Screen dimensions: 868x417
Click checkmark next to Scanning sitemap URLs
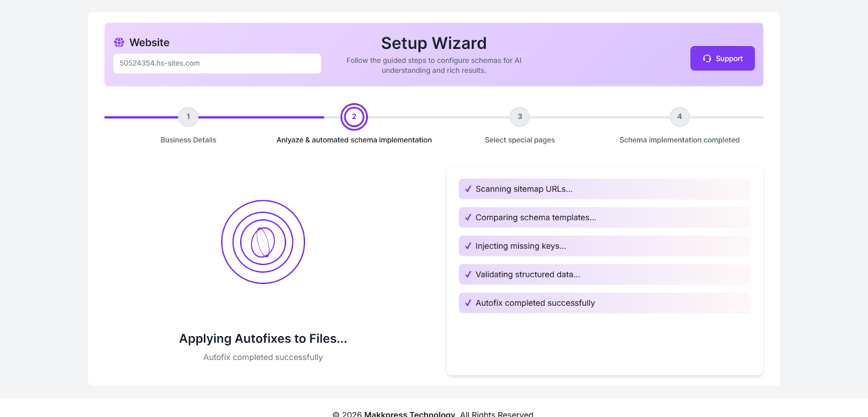click(x=468, y=189)
